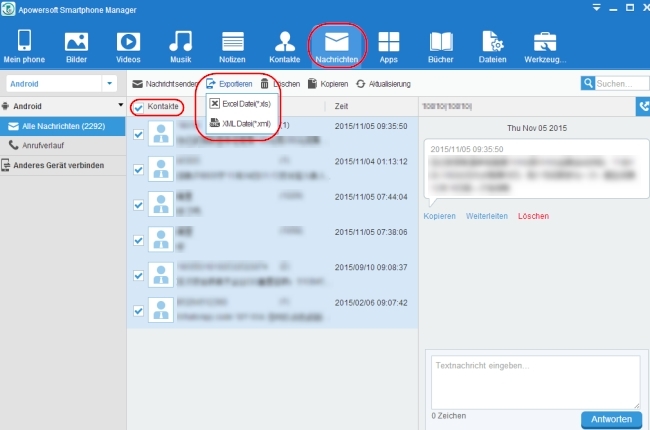650x430 pixels.
Task: Collapse the Android tree section
Action: pos(121,105)
